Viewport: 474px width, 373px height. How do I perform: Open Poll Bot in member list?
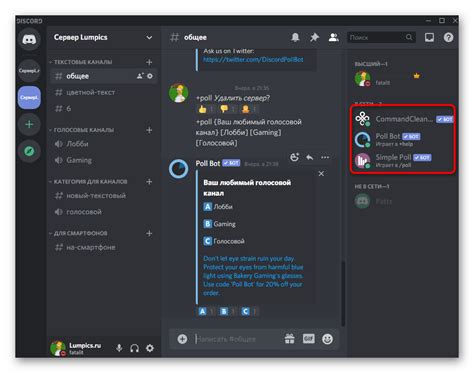pos(403,140)
